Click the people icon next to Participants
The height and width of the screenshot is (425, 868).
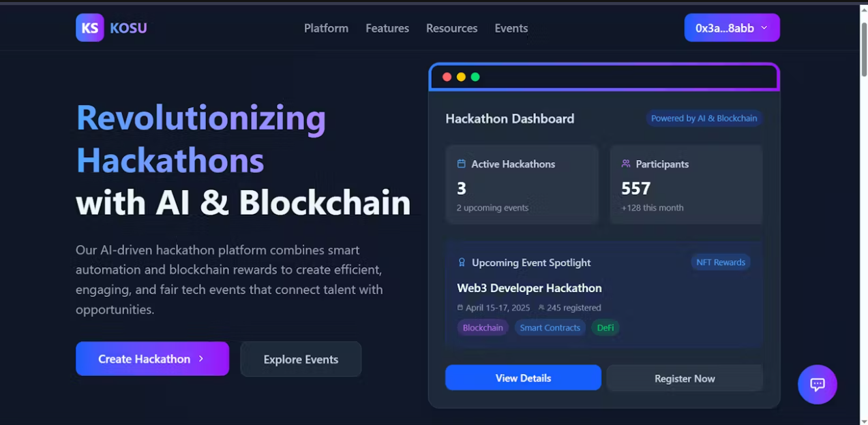[626, 164]
